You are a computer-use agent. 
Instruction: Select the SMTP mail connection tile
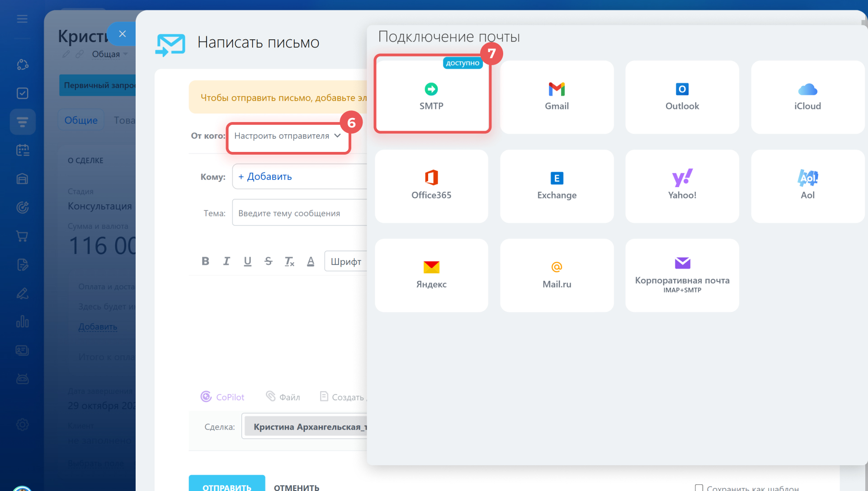(431, 96)
